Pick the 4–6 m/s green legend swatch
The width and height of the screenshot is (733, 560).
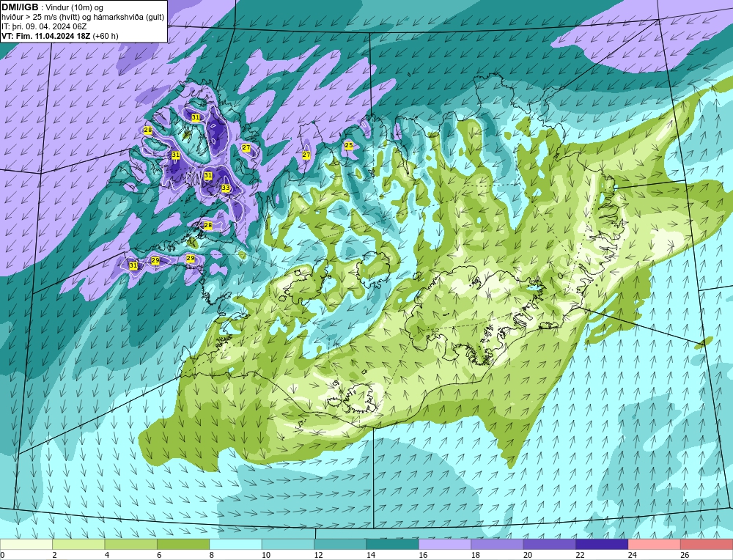click(131, 544)
